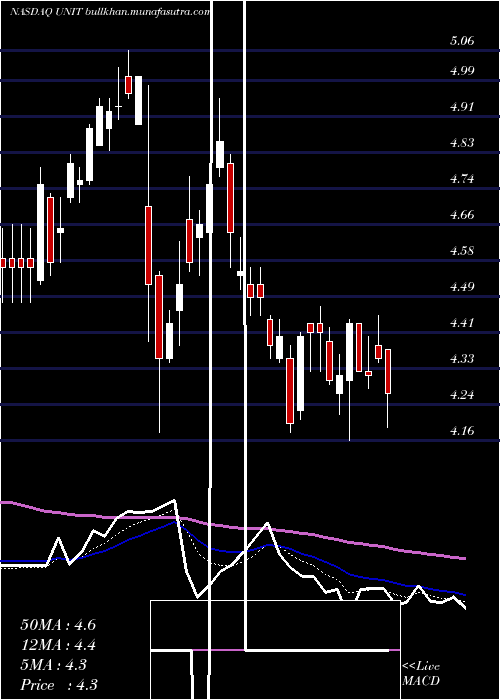
Task: Click the 12MA : 4.4 indicator text
Action: [58, 645]
